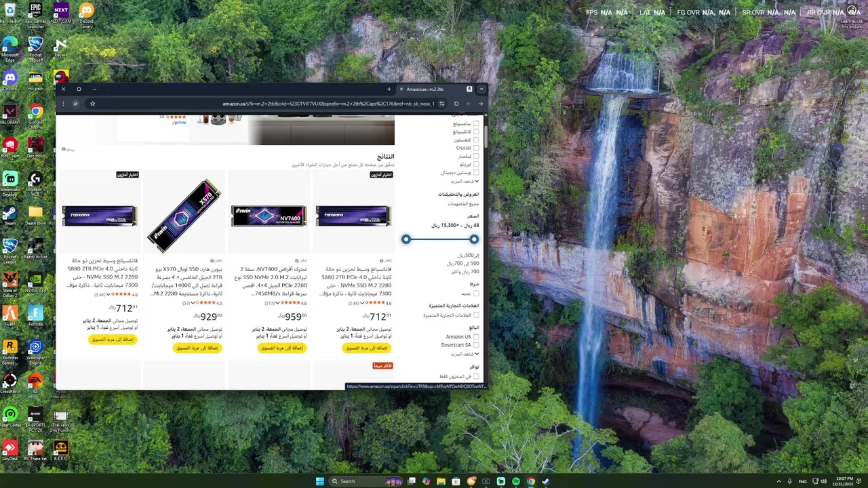868x488 pixels.
Task: Open a new browser tab with plus
Action: point(389,89)
